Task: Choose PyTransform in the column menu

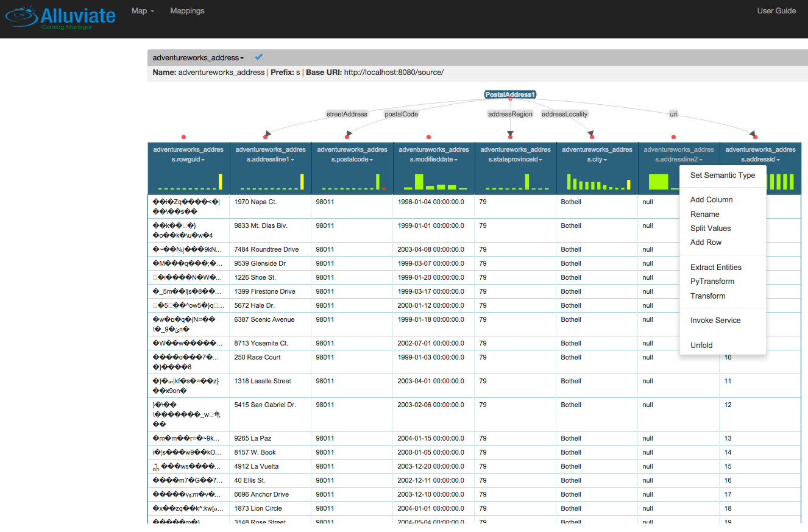Action: pyautogui.click(x=723, y=282)
